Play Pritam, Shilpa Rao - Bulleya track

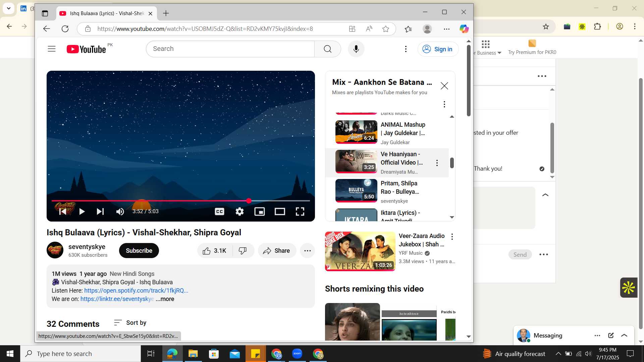[x=387, y=192]
